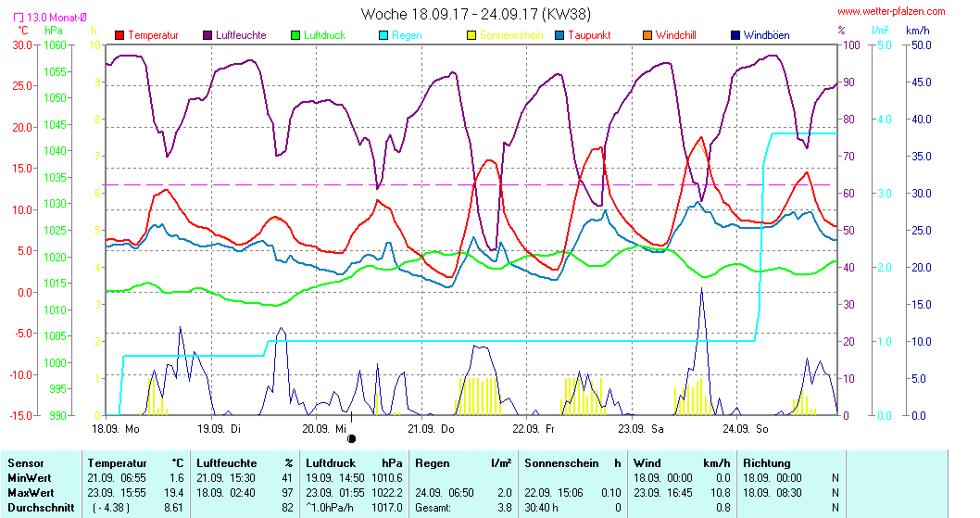
Task: Click the ^1.0hPa/h pressure trend
Action: pos(330,508)
